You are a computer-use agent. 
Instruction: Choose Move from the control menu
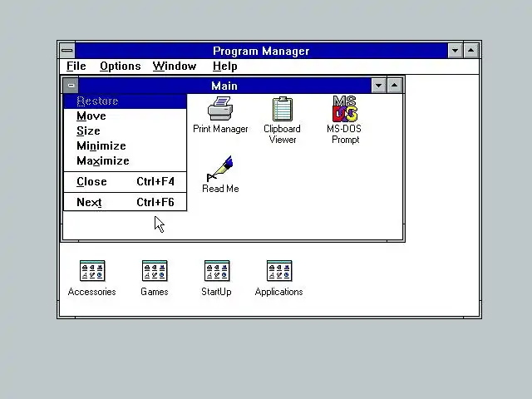coord(126,116)
